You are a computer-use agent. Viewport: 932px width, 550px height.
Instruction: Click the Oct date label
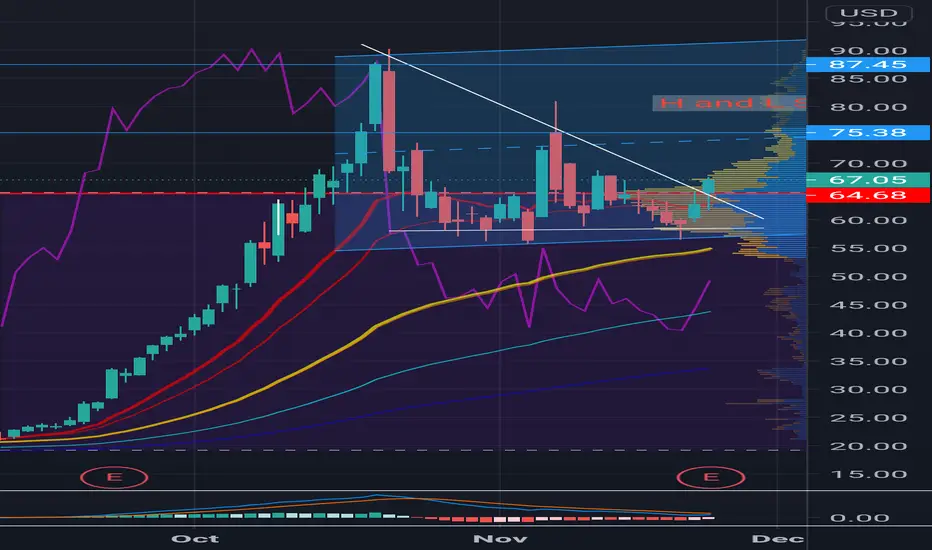pos(195,539)
